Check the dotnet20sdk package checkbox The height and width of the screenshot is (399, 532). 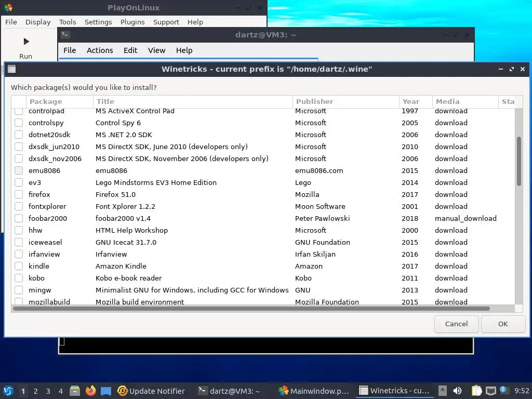click(x=19, y=135)
